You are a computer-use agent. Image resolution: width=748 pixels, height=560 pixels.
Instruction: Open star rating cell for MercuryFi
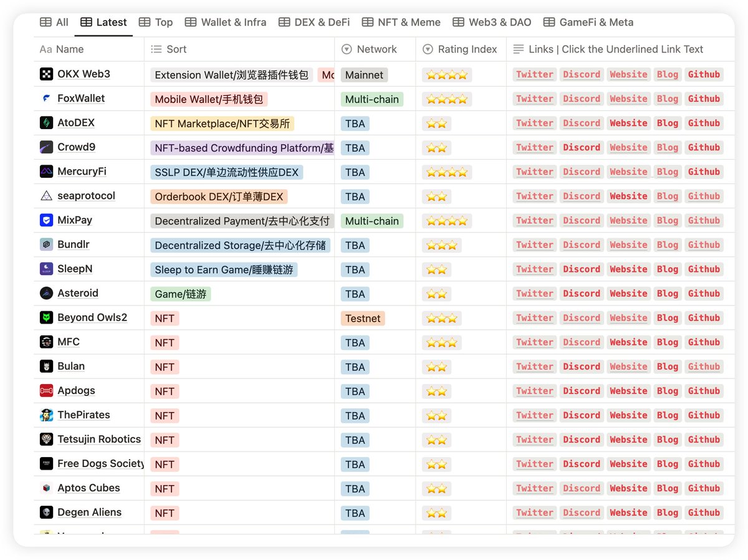[447, 172]
